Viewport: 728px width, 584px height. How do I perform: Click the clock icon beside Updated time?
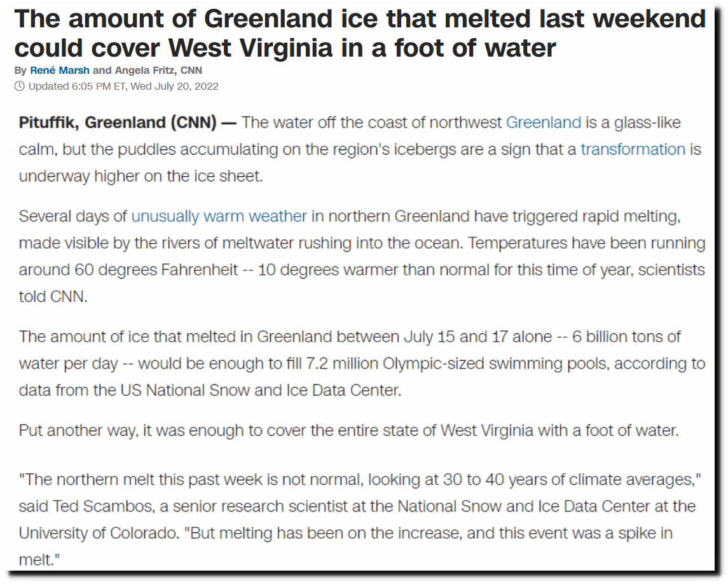click(x=20, y=87)
